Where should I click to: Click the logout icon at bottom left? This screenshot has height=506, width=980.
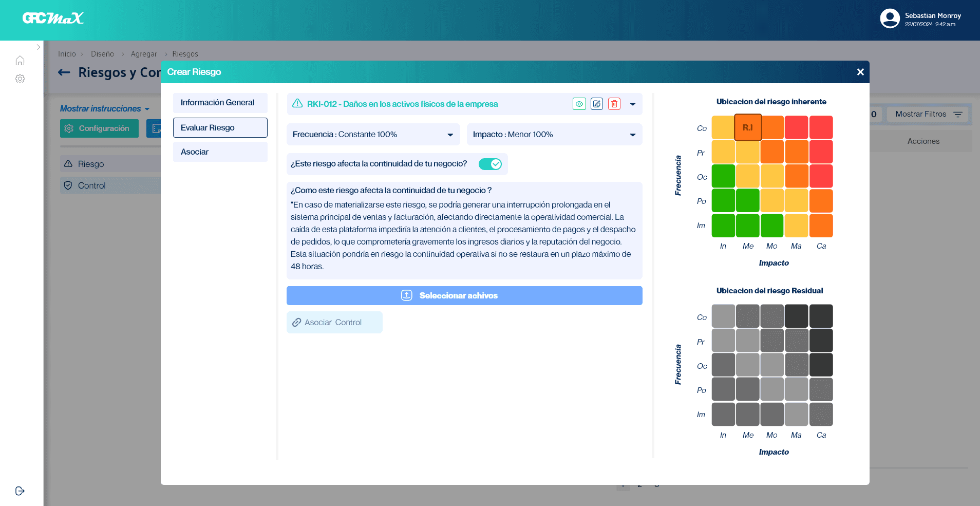(20, 491)
